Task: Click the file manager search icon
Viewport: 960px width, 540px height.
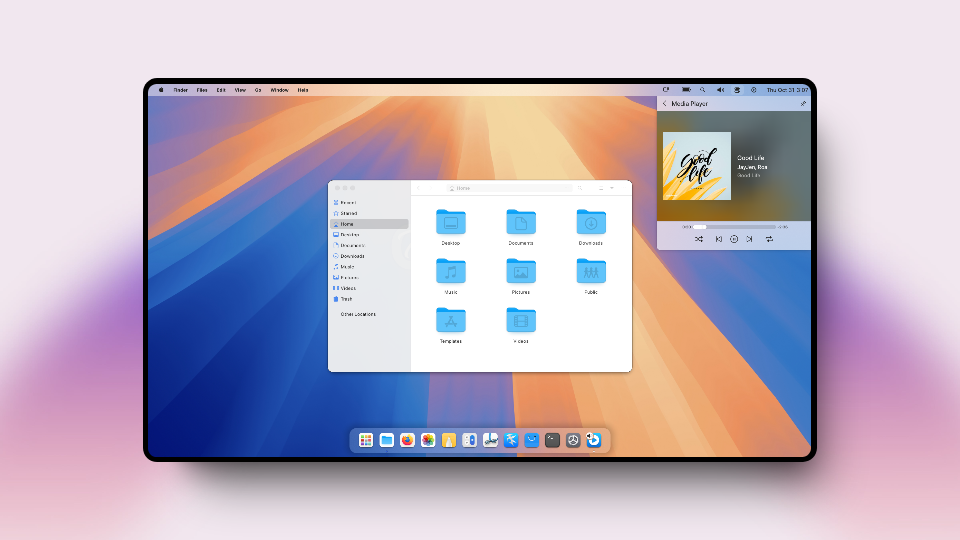Action: pos(580,188)
